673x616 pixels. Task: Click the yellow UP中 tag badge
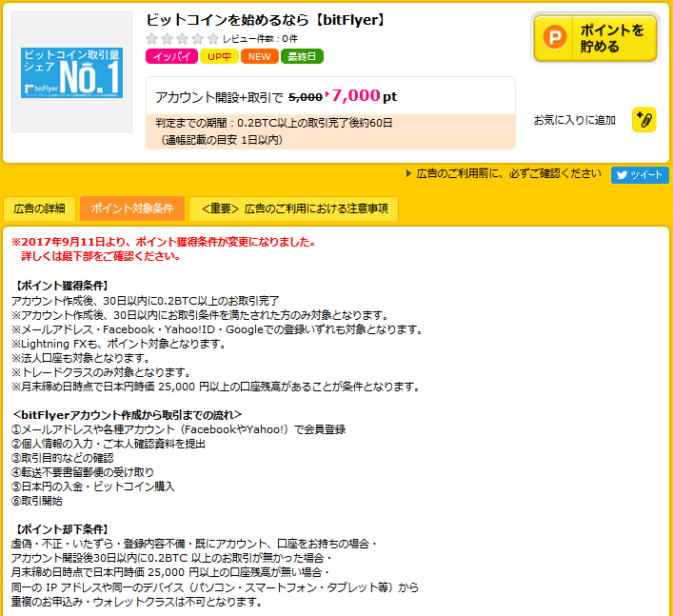[x=219, y=56]
